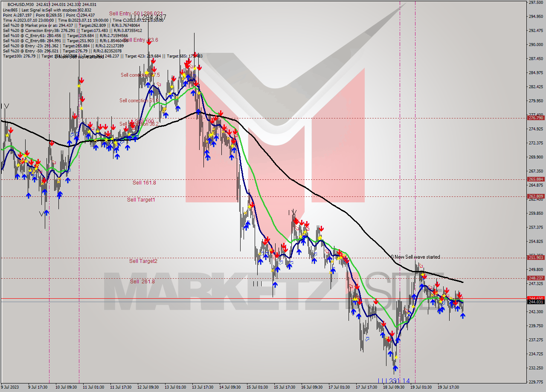Click the 'Sell 161.8' level label

144,183
